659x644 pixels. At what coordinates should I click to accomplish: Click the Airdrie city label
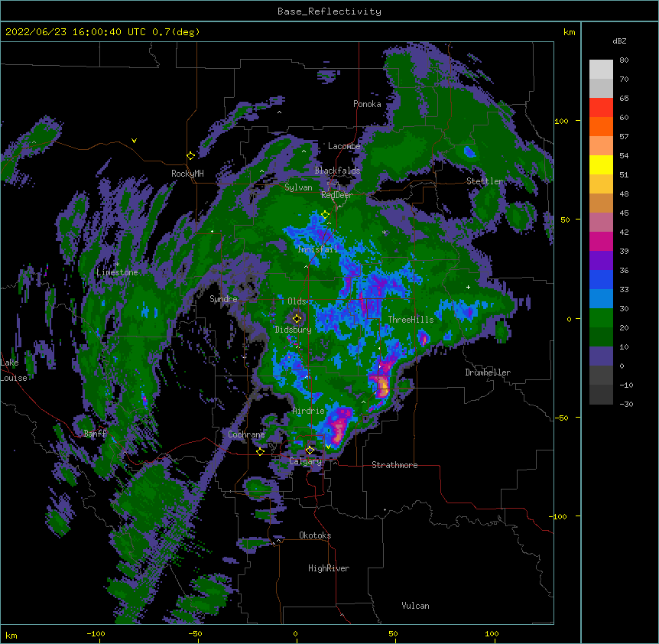(309, 411)
